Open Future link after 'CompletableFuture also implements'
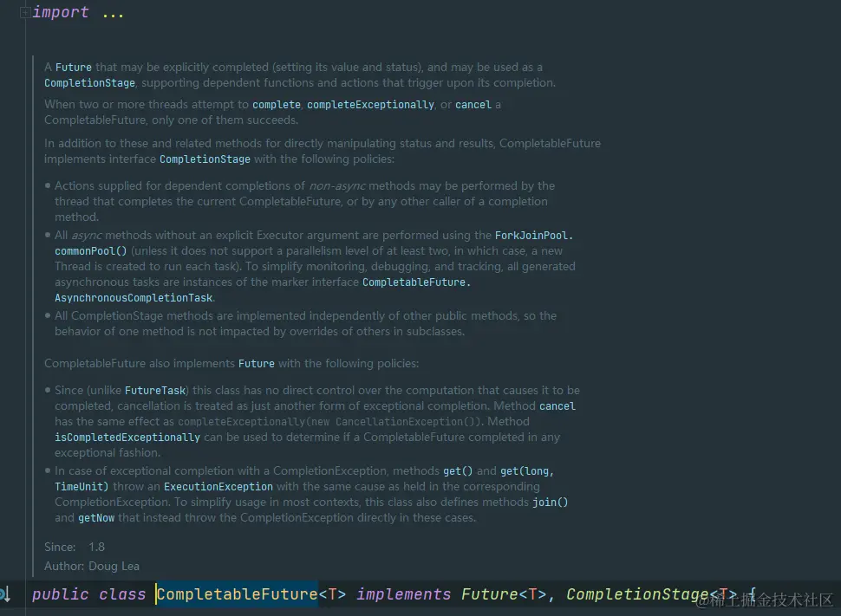The height and width of the screenshot is (616, 841). coord(257,364)
